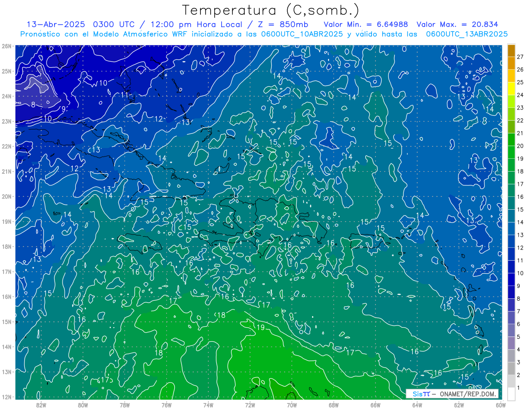The width and height of the screenshot is (532, 411).
Task: Click the "74W" longitude axis label
Action: pos(208,405)
